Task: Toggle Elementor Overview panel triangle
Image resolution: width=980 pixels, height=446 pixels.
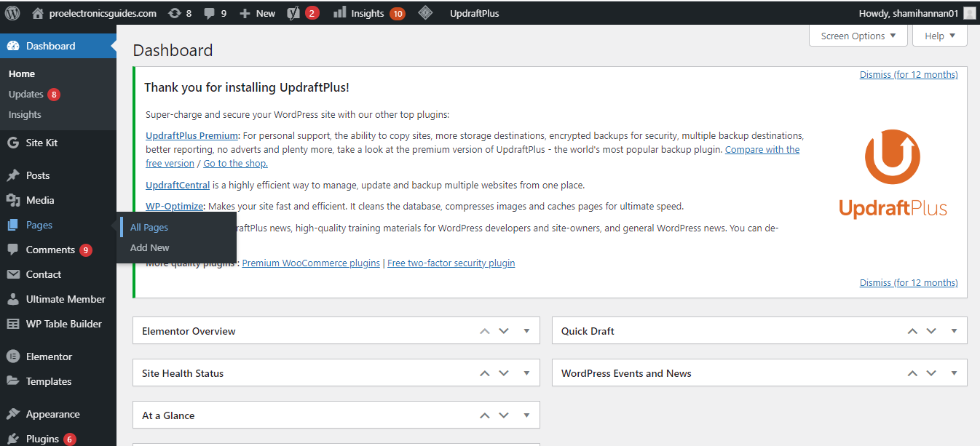Action: point(526,331)
